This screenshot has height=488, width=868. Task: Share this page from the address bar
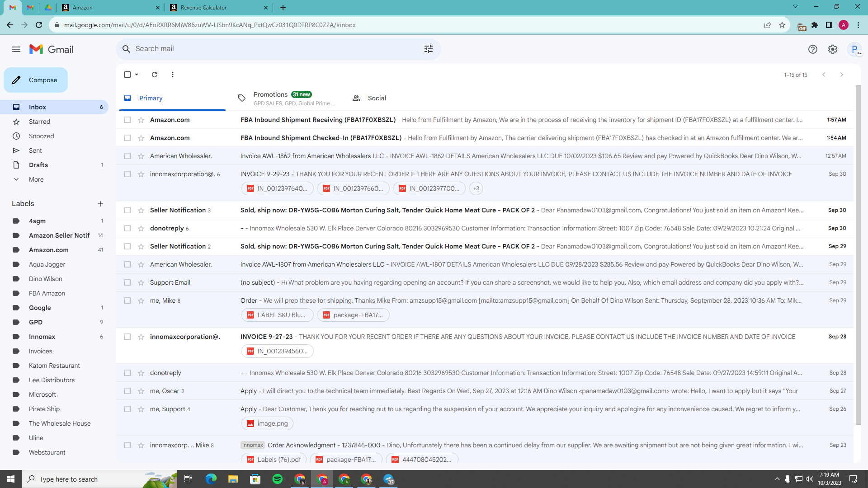click(x=768, y=25)
